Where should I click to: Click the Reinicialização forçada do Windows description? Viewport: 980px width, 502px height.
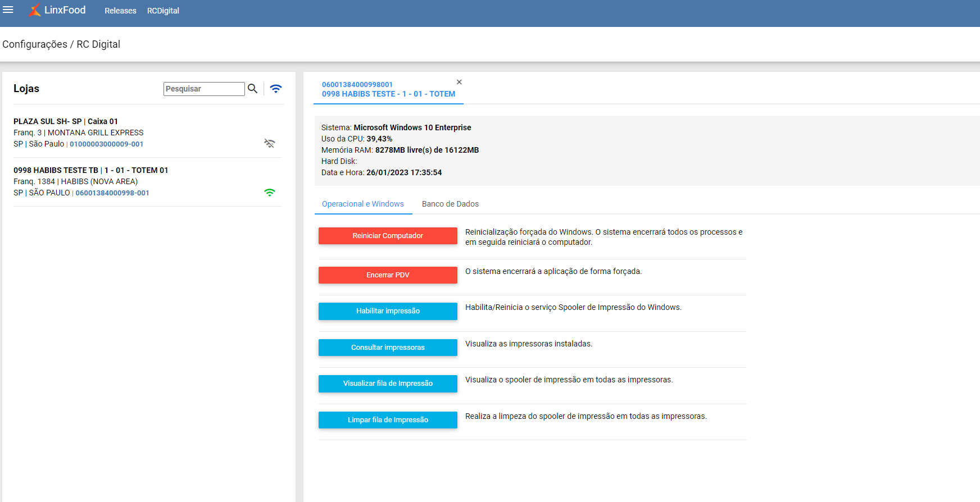coord(604,237)
